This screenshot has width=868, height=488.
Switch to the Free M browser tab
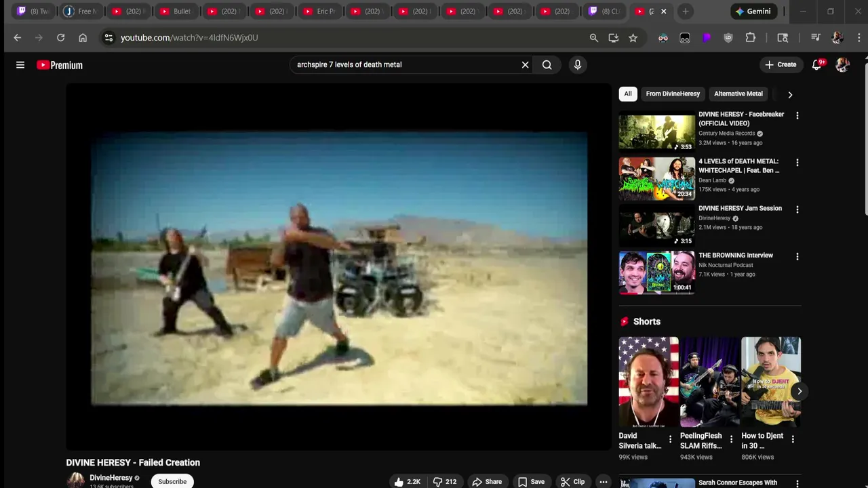pyautogui.click(x=81, y=12)
